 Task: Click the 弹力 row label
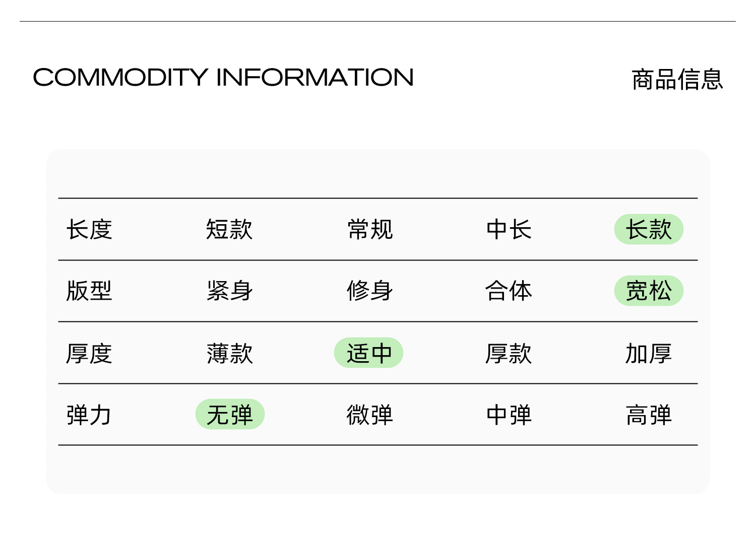pos(89,415)
